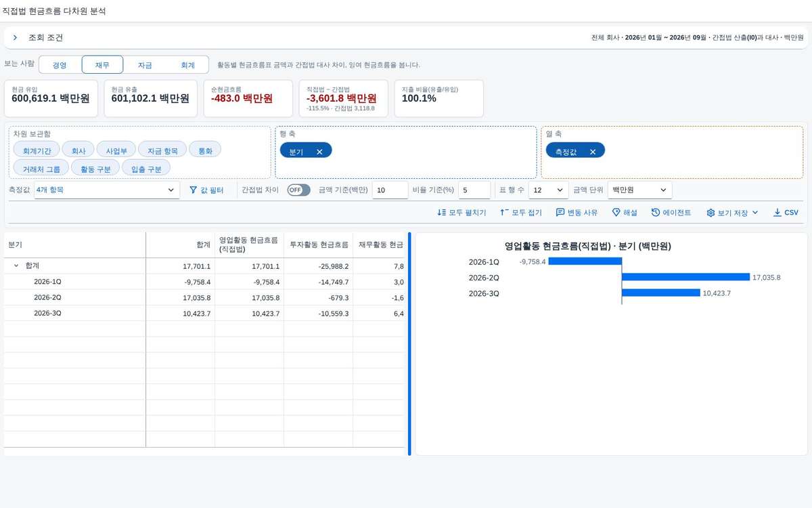Click the 지출 비율(유출/유입) KPI card
The height and width of the screenshot is (508, 812).
(439, 98)
